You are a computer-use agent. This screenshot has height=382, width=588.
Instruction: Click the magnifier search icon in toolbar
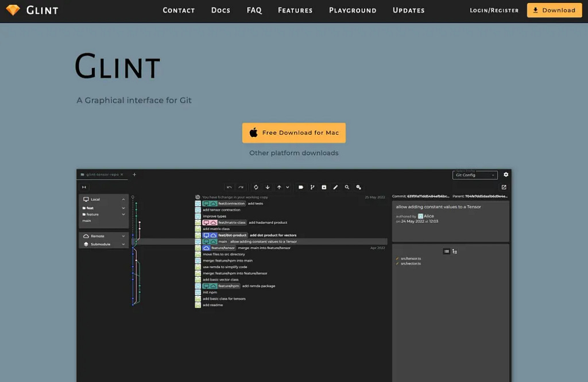pos(347,187)
